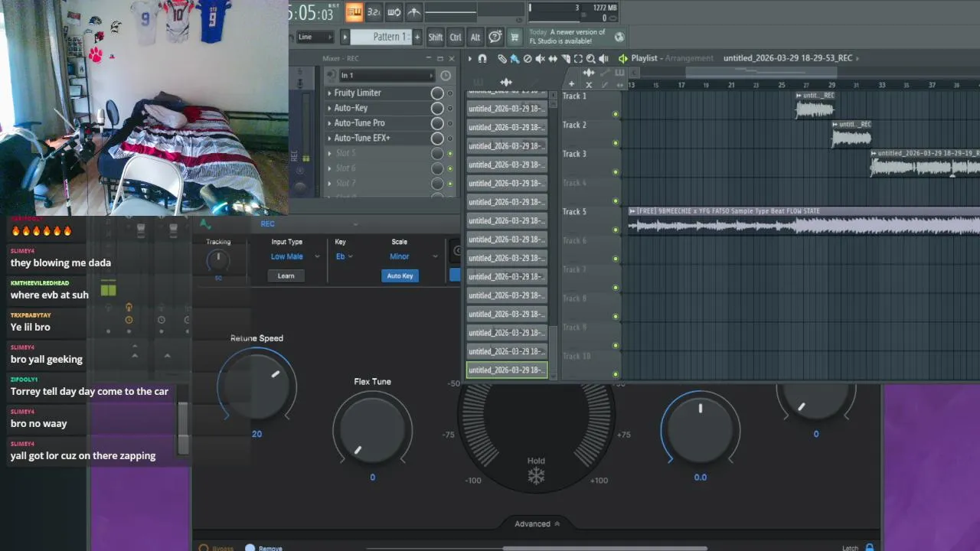The image size is (980, 551).
Task: Click the FLOW STATE beat clip on Track 5
Action: (x=804, y=220)
